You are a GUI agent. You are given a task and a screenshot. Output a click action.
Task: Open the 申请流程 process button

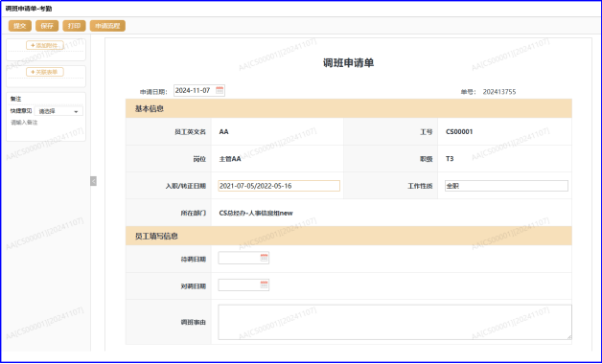107,26
